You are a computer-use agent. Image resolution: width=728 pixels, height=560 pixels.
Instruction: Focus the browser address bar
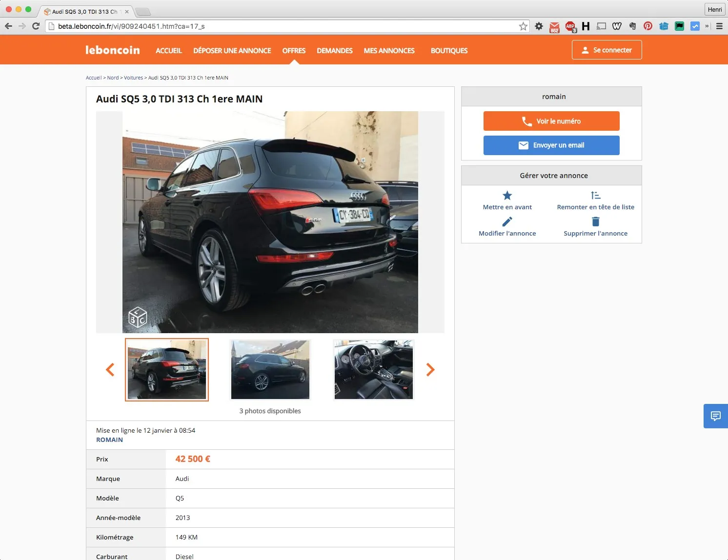pyautogui.click(x=287, y=26)
